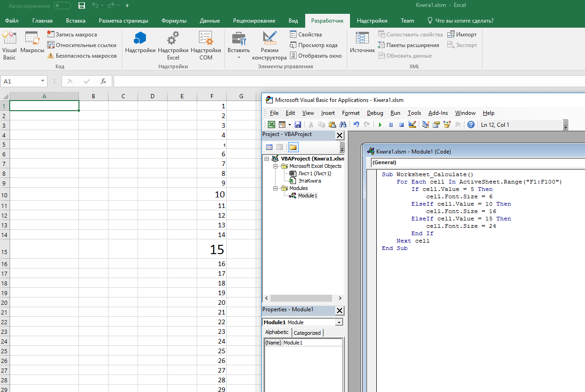The image size is (585, 392).
Task: Toggle the Автосохранение switch
Action: pos(62,6)
